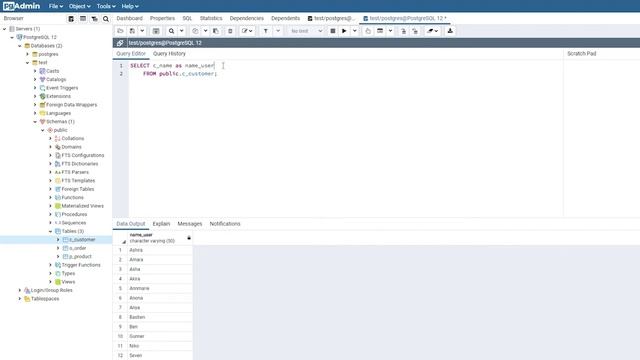Image resolution: width=640 pixels, height=360 pixels.
Task: Switch to the Dependents tab
Action: [285, 18]
